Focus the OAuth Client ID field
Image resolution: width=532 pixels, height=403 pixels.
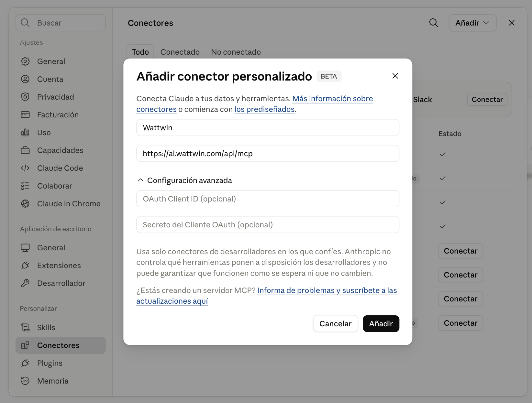pyautogui.click(x=268, y=199)
